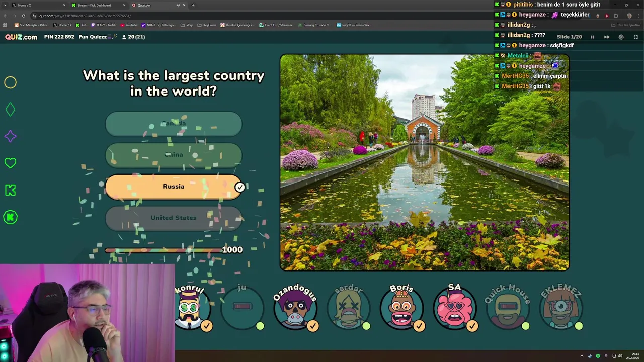This screenshot has height=362, width=644.
Task: Click the Boris player avatar
Action: pyautogui.click(x=401, y=308)
